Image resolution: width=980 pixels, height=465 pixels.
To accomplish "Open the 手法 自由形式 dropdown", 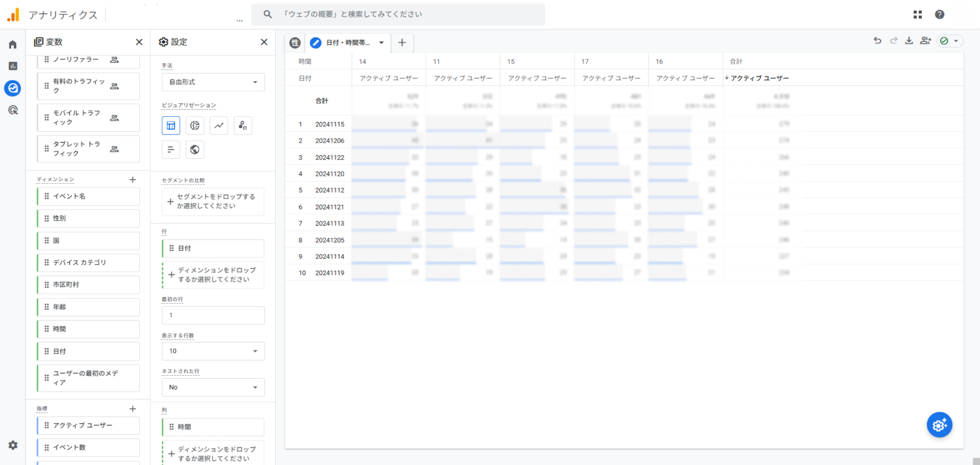I will 212,82.
